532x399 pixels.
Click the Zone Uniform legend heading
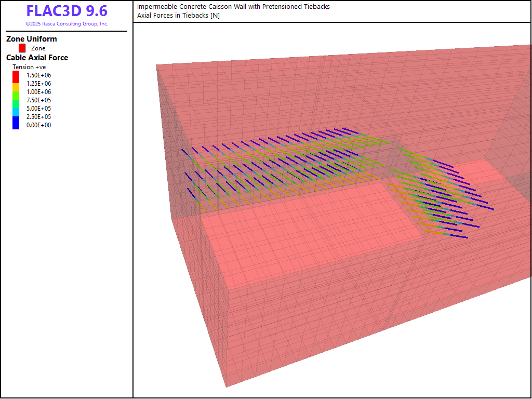tap(32, 39)
